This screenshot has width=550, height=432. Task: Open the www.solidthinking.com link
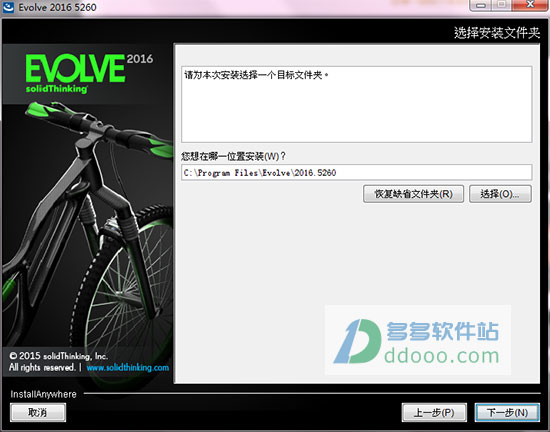point(128,367)
